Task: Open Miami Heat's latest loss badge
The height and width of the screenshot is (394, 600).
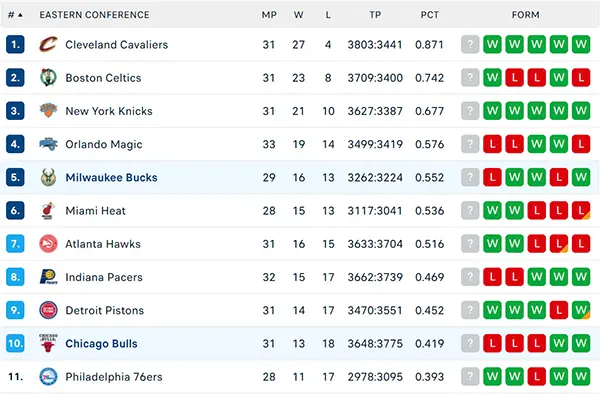Action: click(x=581, y=211)
